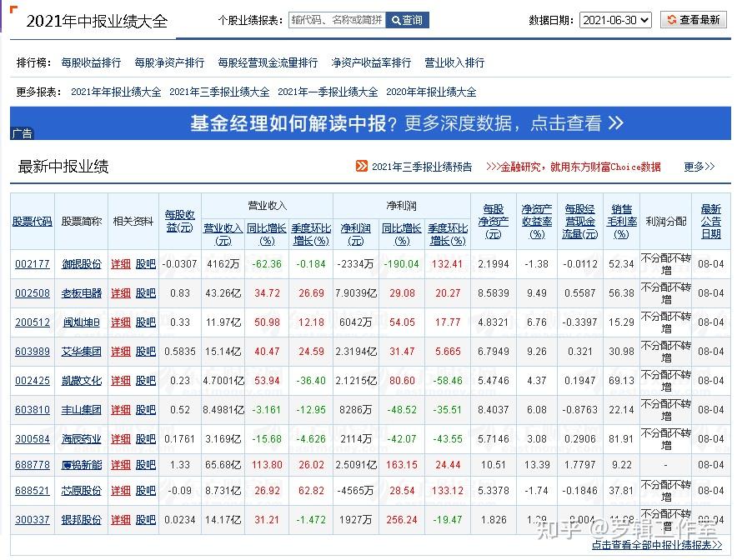This screenshot has width=737, height=560.
Task: Sort by 销售毛利率(%) column header
Action: pyautogui.click(x=621, y=222)
